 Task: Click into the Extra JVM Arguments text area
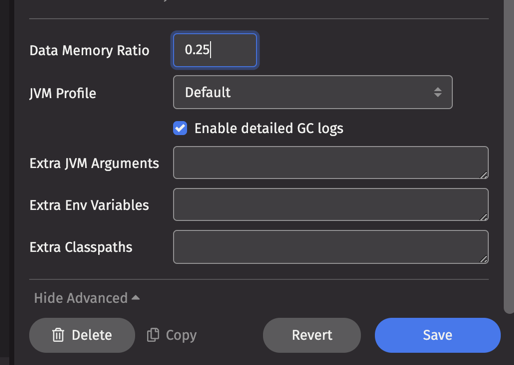coord(331,163)
